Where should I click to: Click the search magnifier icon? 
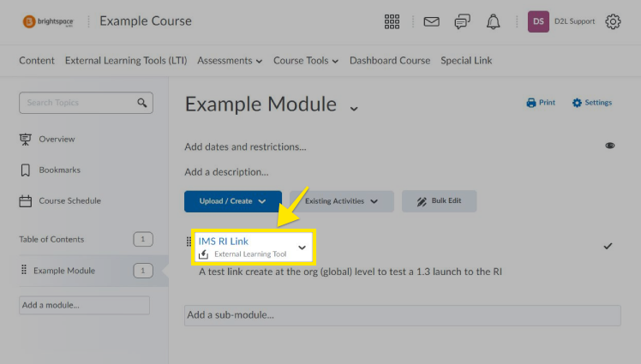click(142, 103)
